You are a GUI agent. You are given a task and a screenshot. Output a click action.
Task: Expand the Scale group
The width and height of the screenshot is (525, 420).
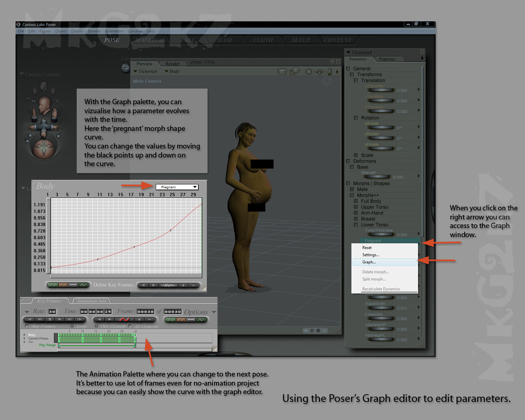pos(356,155)
